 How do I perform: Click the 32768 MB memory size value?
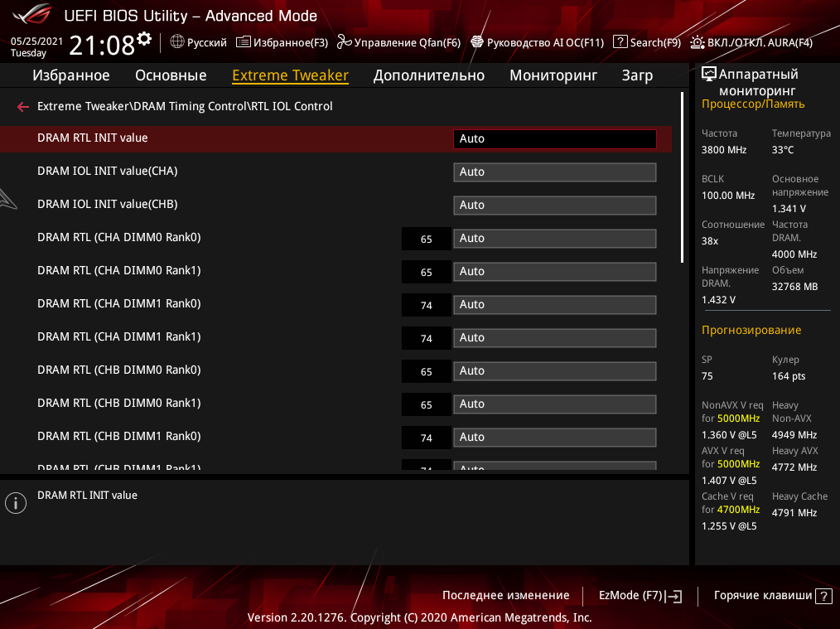tap(794, 287)
